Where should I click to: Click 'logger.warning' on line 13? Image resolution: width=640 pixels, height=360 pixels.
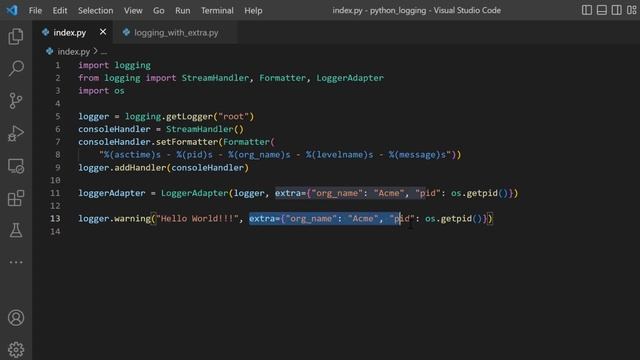[x=114, y=219]
